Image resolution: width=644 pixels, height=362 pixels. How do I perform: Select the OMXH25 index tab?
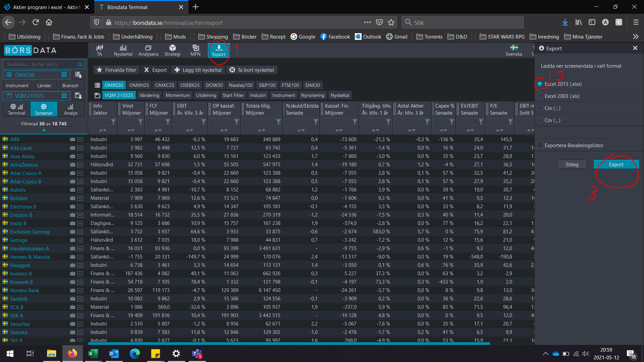coord(139,85)
